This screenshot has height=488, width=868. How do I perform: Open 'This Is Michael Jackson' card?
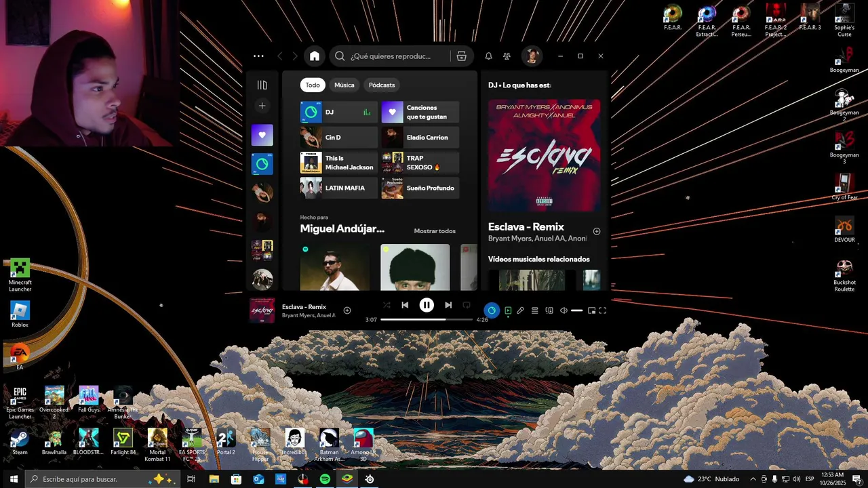(x=338, y=163)
